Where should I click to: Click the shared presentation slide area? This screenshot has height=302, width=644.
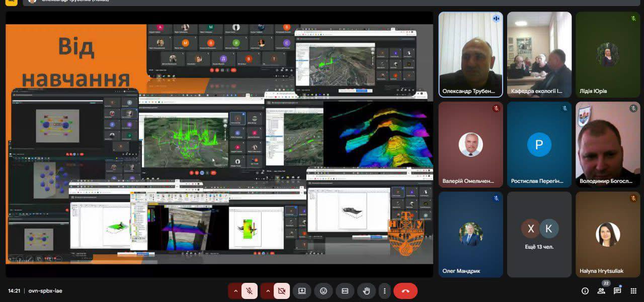coord(219,144)
